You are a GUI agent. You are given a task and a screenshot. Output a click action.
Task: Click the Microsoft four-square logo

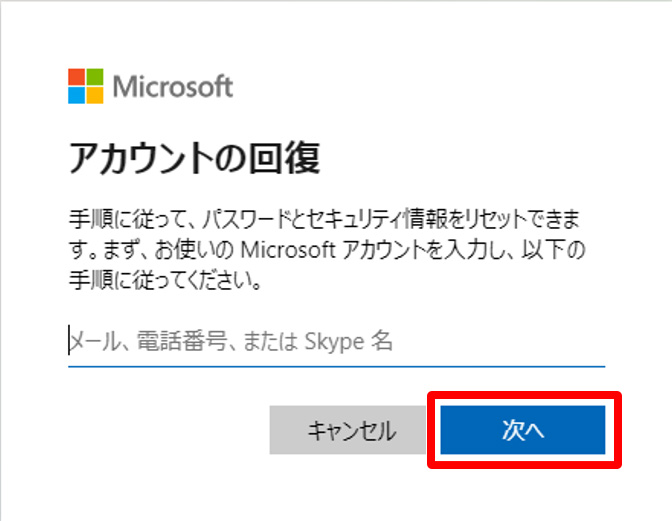pos(86,86)
